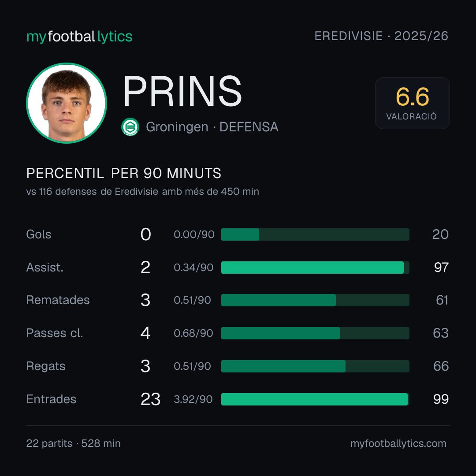Screen dimensions: 476x476
Task: Click the 99 percentile value for Entrades
Action: point(441,399)
